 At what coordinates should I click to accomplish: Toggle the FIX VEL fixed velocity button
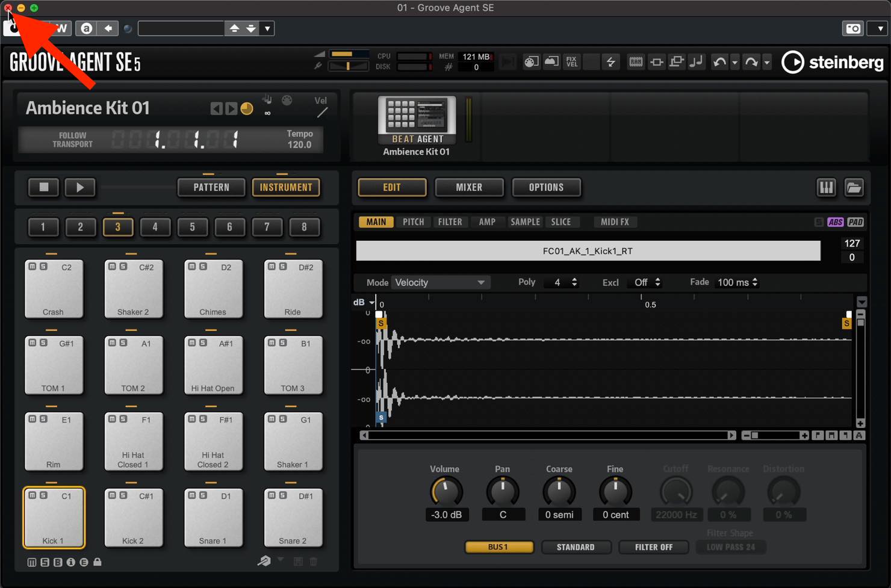[571, 61]
